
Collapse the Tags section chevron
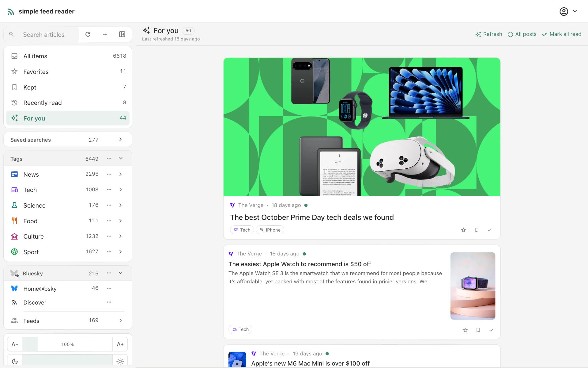[121, 158]
